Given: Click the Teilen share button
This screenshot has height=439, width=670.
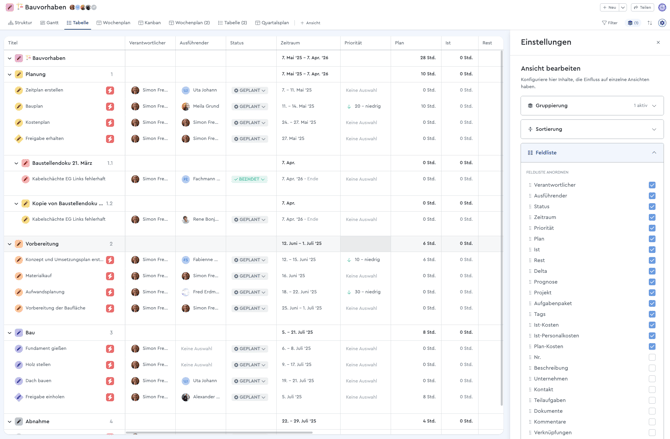Looking at the screenshot, I should point(642,7).
